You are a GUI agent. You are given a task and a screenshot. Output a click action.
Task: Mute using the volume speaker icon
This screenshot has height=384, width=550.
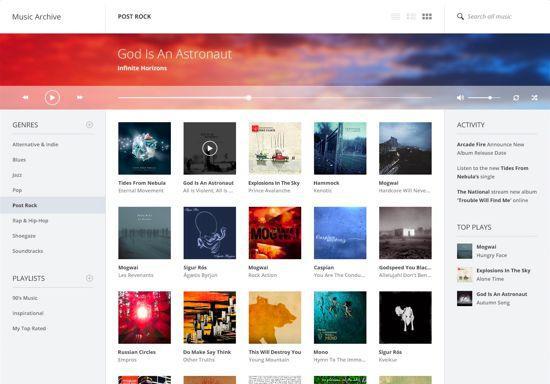[x=460, y=98]
